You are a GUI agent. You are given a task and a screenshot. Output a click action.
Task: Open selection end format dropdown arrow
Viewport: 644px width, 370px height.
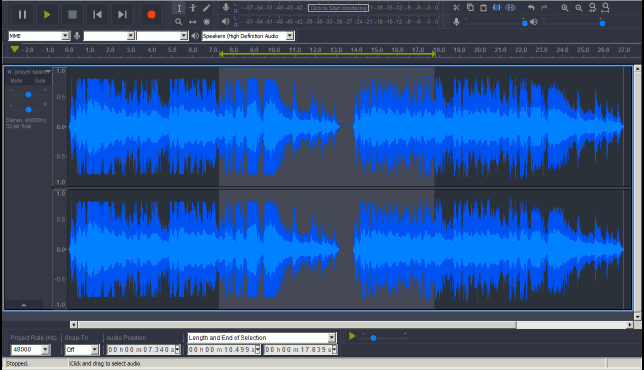(335, 349)
